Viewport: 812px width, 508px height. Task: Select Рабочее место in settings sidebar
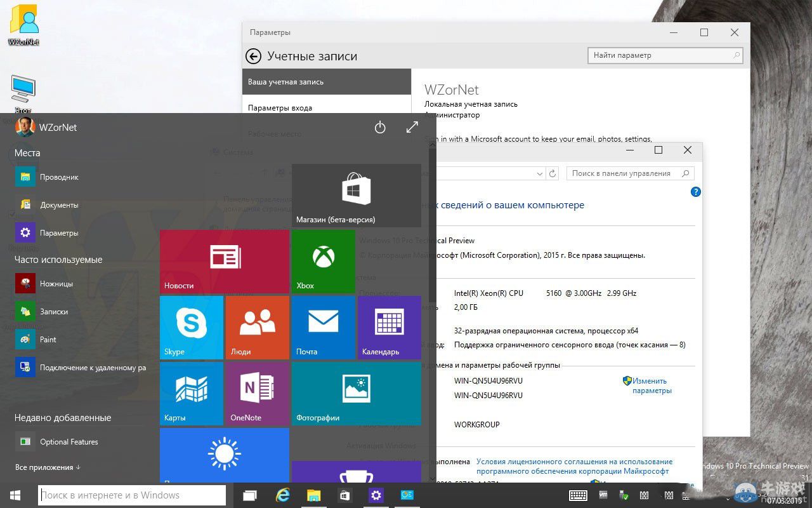click(275, 134)
